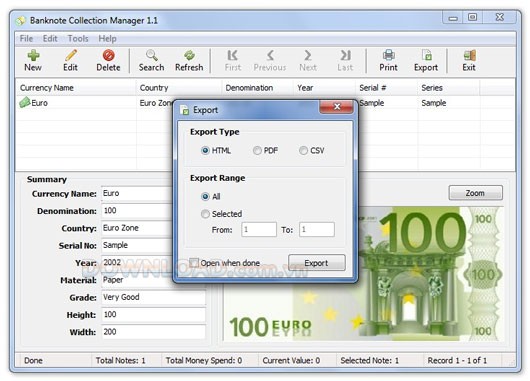This screenshot has height=381, width=530.
Task: Click the application icon in title bar
Action: click(x=21, y=21)
